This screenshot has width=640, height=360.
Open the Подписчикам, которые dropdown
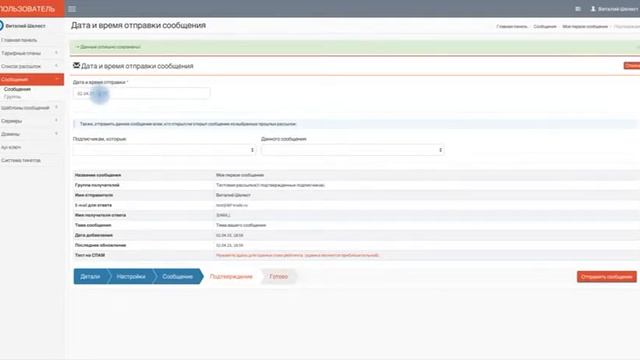pyautogui.click(x=164, y=150)
